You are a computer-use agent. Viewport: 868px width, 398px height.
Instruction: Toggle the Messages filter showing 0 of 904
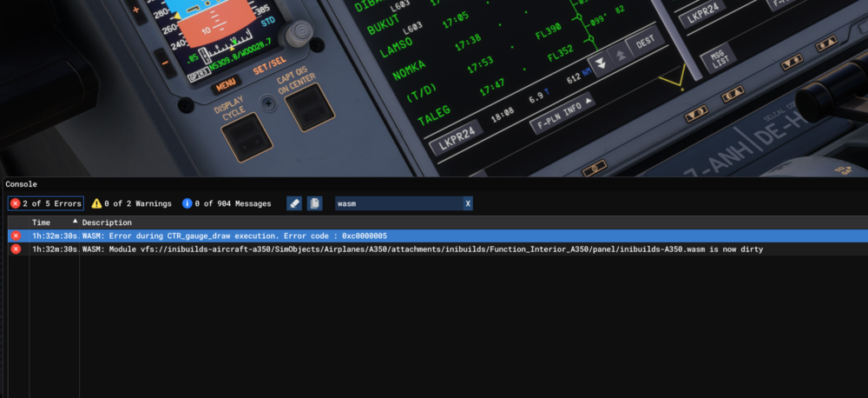226,203
